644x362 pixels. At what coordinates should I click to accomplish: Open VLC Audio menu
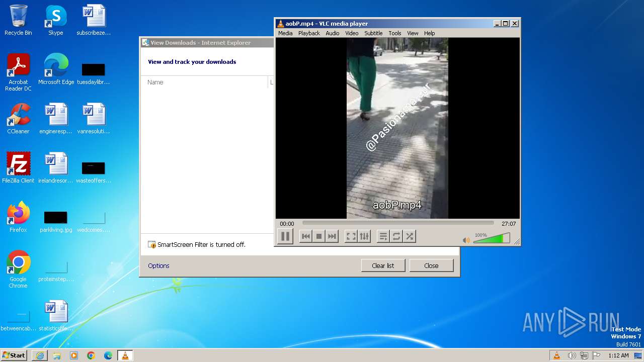coord(332,33)
